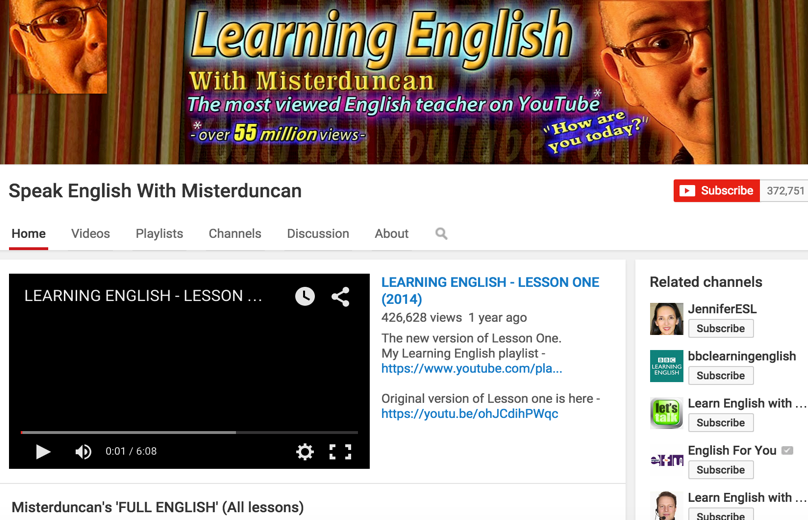Screen dimensions: 808x520
Task: Click the 372,751 subscriber count
Action: [785, 191]
